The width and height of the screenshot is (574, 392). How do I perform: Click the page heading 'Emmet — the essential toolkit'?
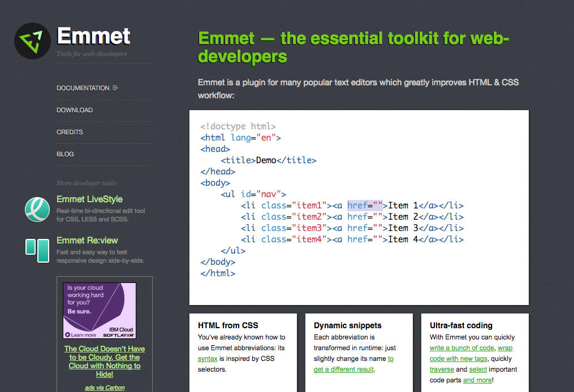pos(353,47)
